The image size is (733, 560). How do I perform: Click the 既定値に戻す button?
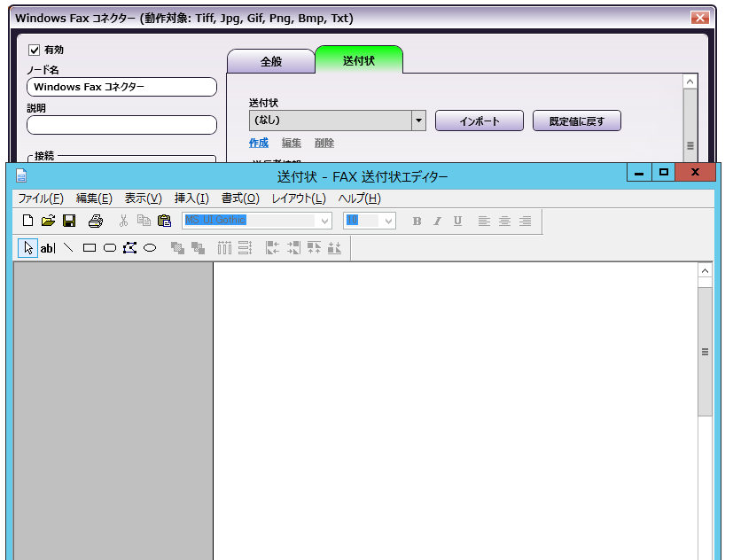tap(577, 121)
